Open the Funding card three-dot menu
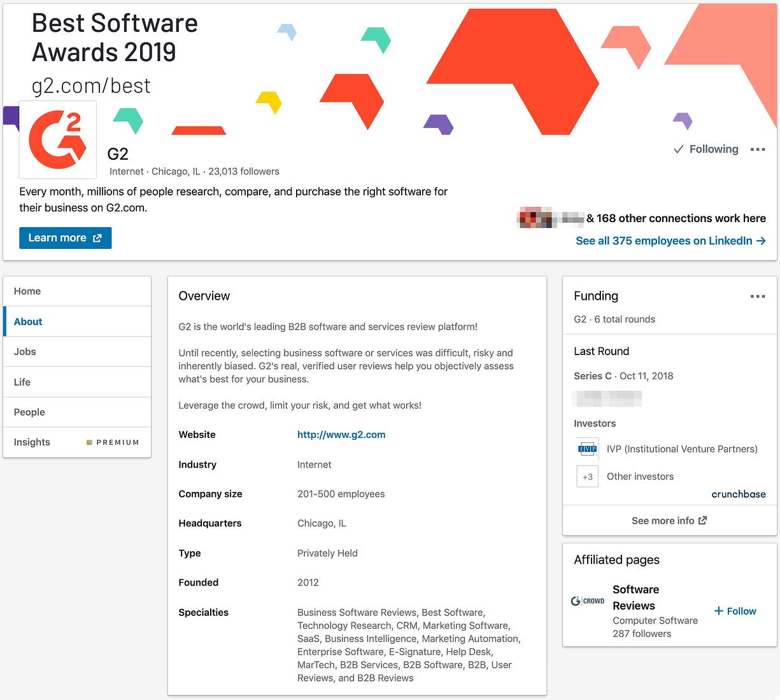This screenshot has width=780, height=700. tap(757, 297)
